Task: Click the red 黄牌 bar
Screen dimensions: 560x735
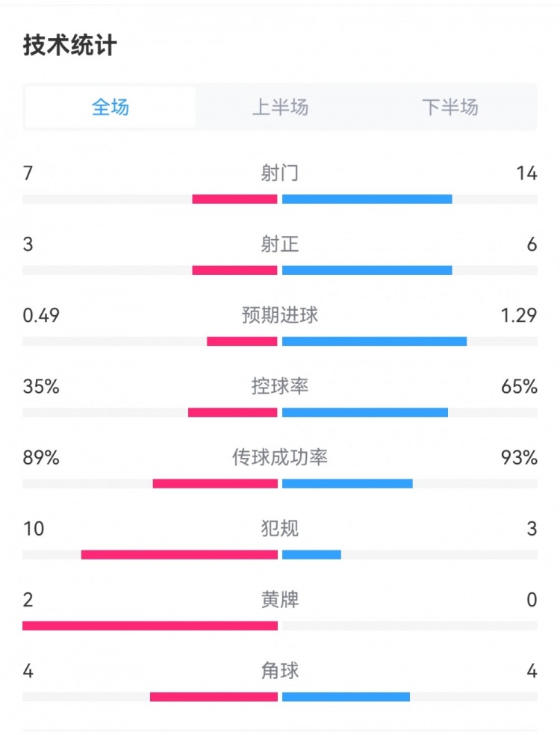Action: point(150,626)
